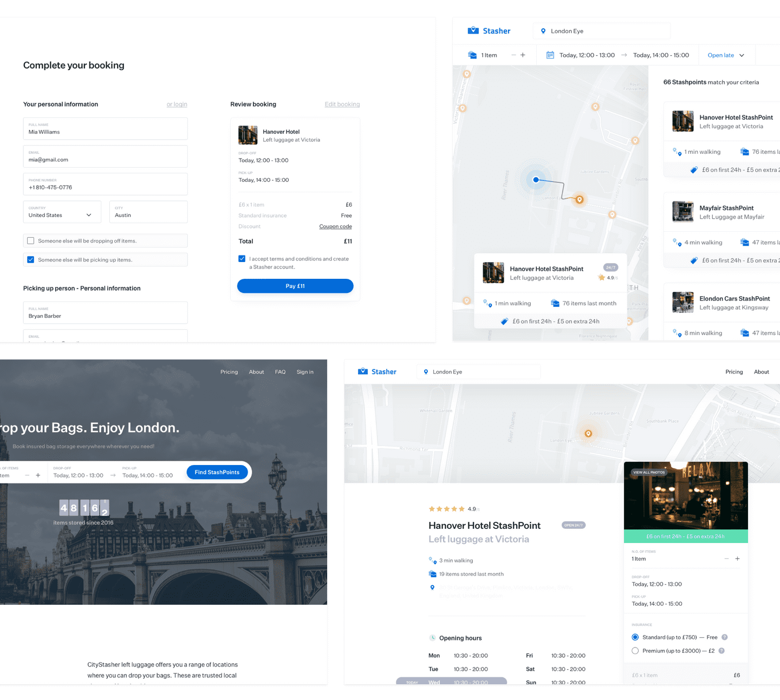Click walking icon in Mayfair StashPoint card
The height and width of the screenshot is (700, 780).
pyautogui.click(x=677, y=243)
